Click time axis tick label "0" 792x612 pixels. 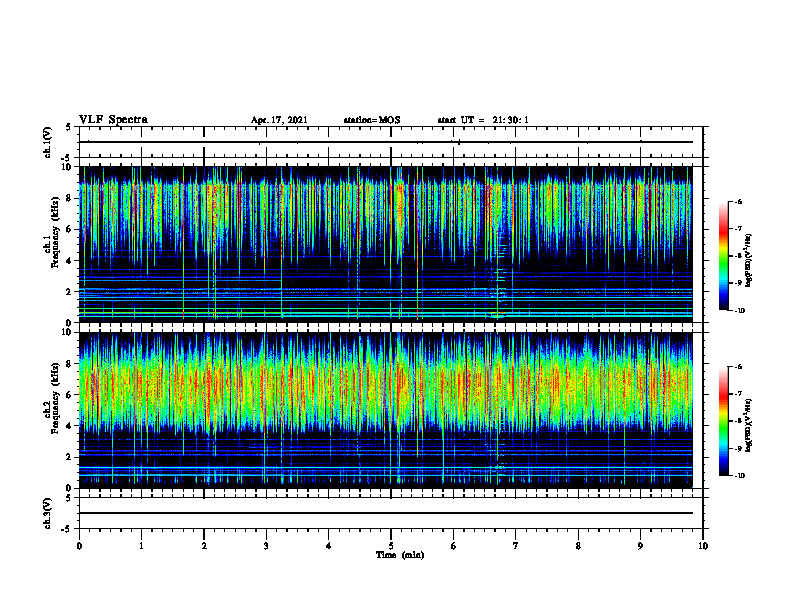(79, 546)
